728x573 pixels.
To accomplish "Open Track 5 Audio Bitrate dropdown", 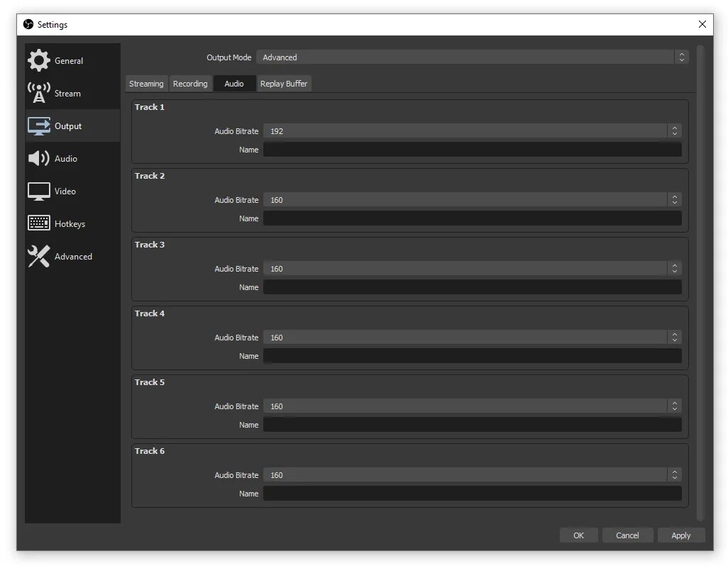I will [472, 406].
